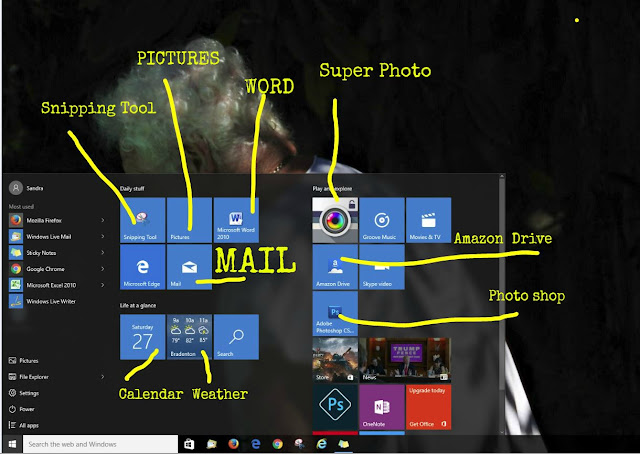Open the Microsoft Edge tile
640x454 pixels.
point(142,267)
